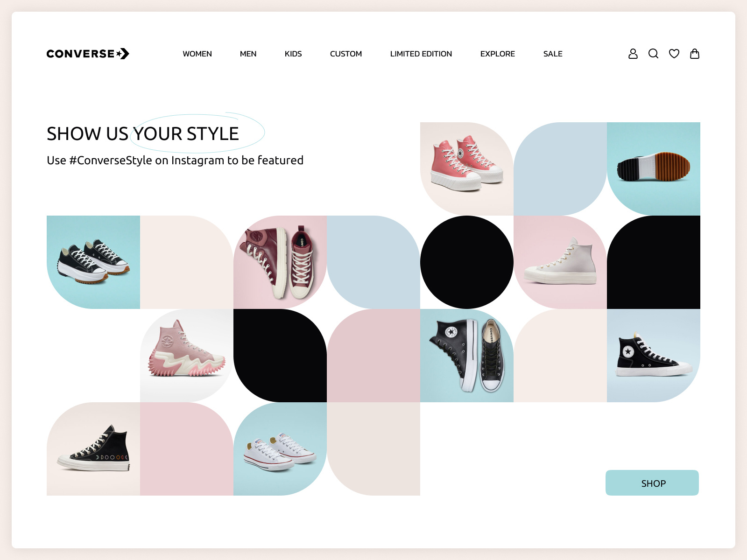Click the SHOP button

pos(652,483)
